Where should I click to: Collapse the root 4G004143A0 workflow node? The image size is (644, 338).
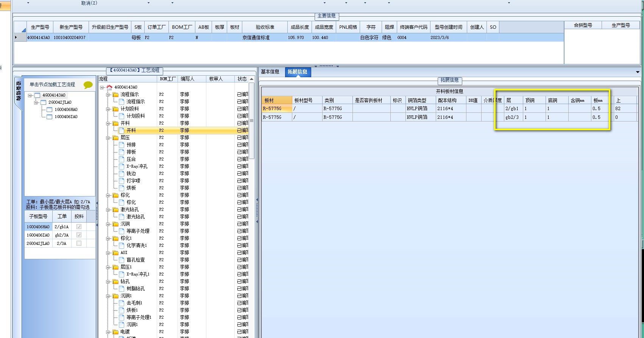point(102,87)
